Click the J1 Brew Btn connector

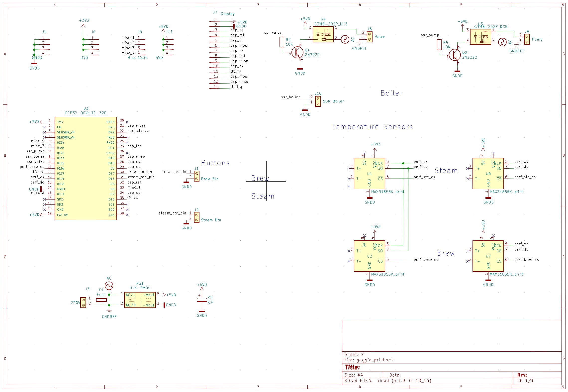click(x=197, y=176)
